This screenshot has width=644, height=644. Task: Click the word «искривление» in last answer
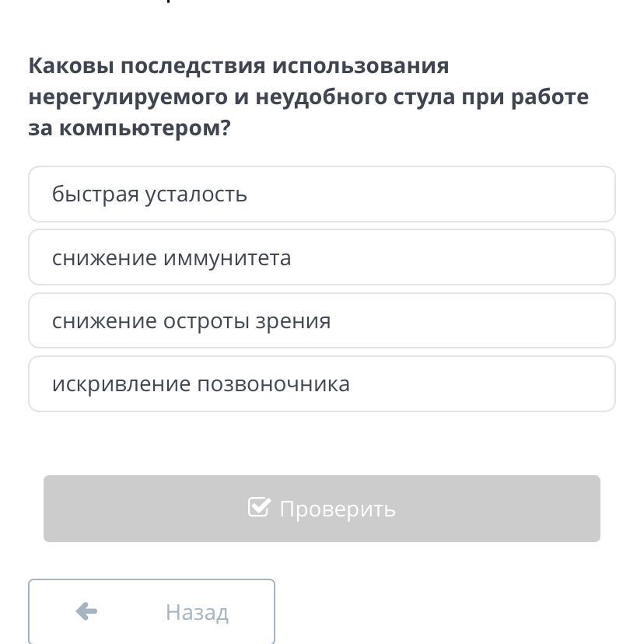121,384
